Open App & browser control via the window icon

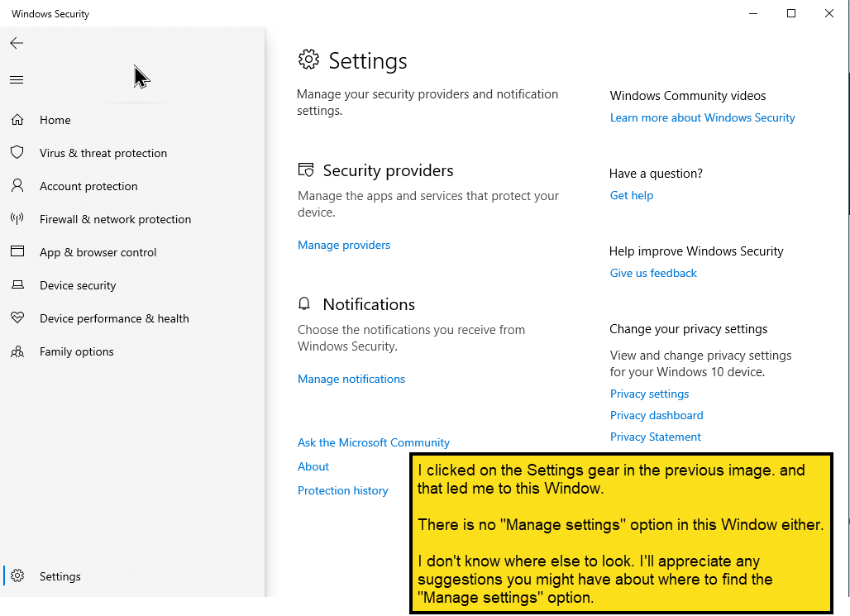point(17,252)
